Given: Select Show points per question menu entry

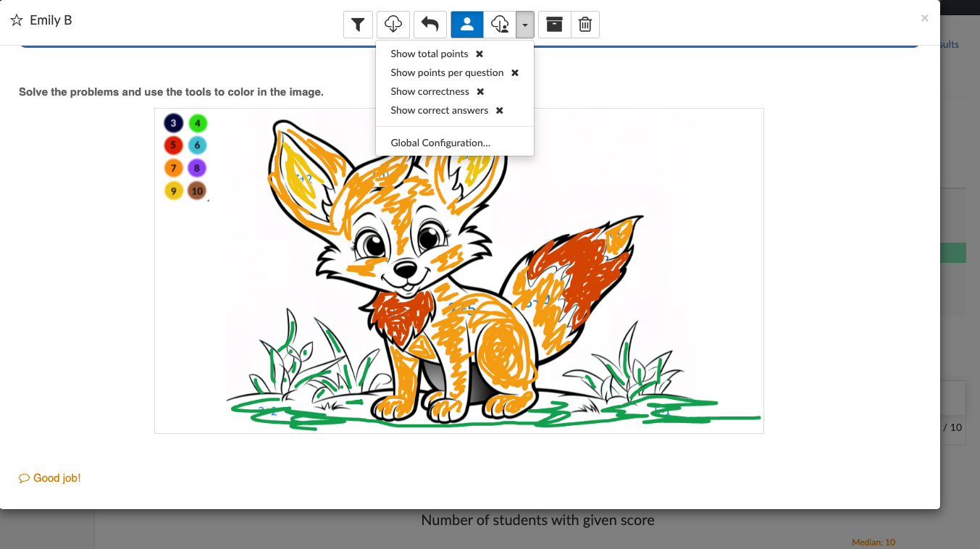Looking at the screenshot, I should (447, 72).
